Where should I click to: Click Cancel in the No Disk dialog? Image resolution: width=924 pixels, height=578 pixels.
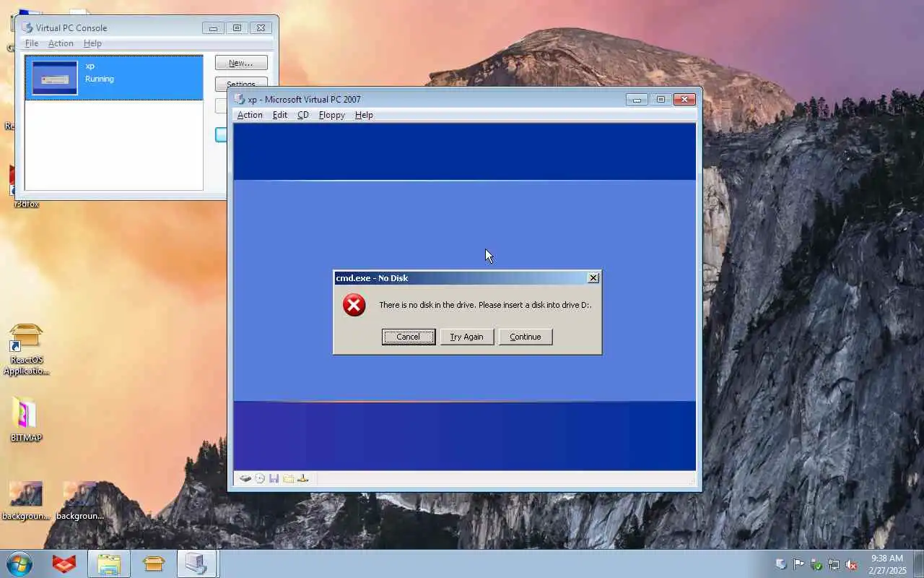[408, 337]
